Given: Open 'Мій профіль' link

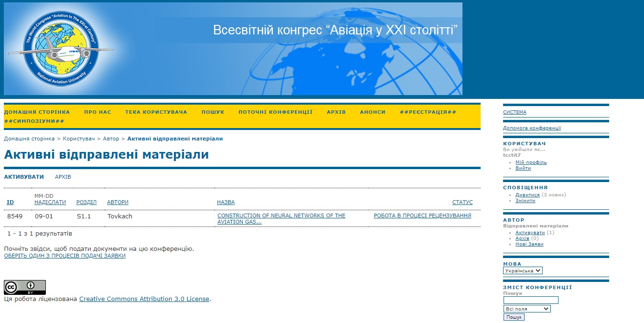Looking at the screenshot, I should tap(531, 162).
